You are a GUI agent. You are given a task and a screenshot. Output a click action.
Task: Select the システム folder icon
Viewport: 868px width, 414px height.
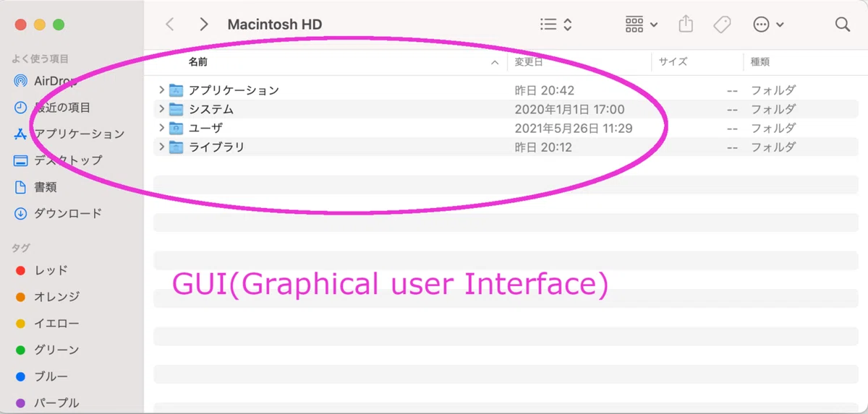[176, 109]
